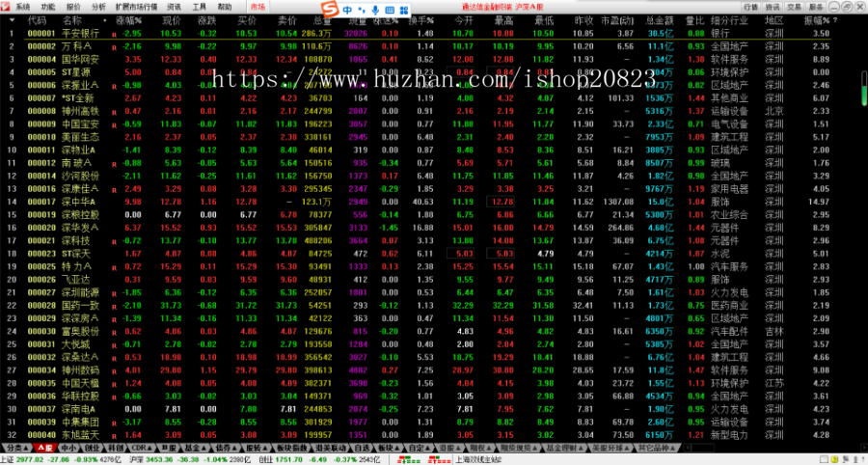Click the R marker beside 神州高铁
The height and width of the screenshot is (465, 868).
114,112
